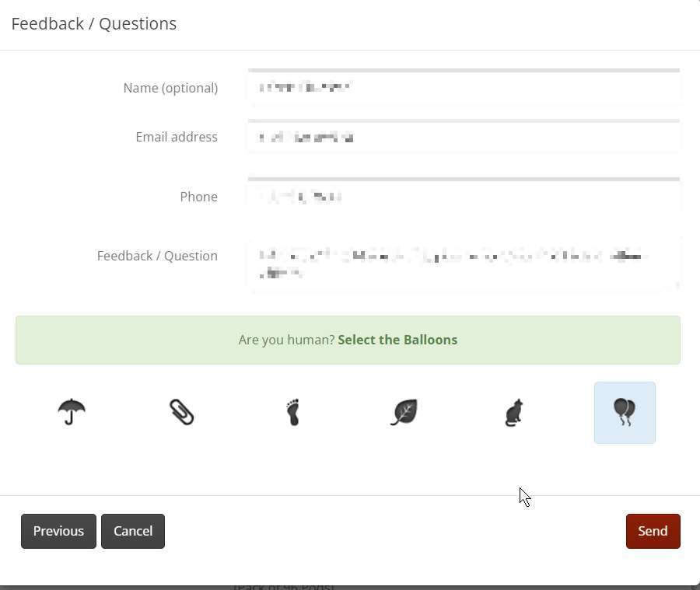Select the cat captcha icon
The height and width of the screenshot is (590, 700).
tap(514, 412)
